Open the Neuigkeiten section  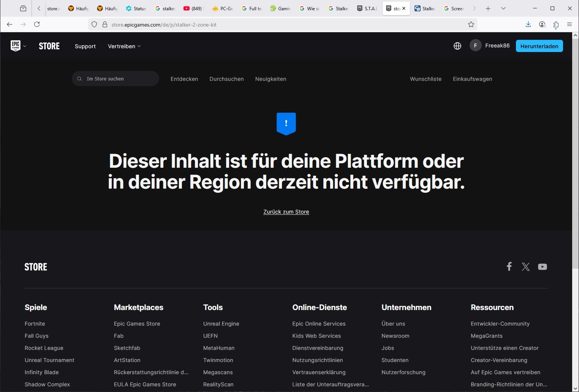(x=271, y=79)
